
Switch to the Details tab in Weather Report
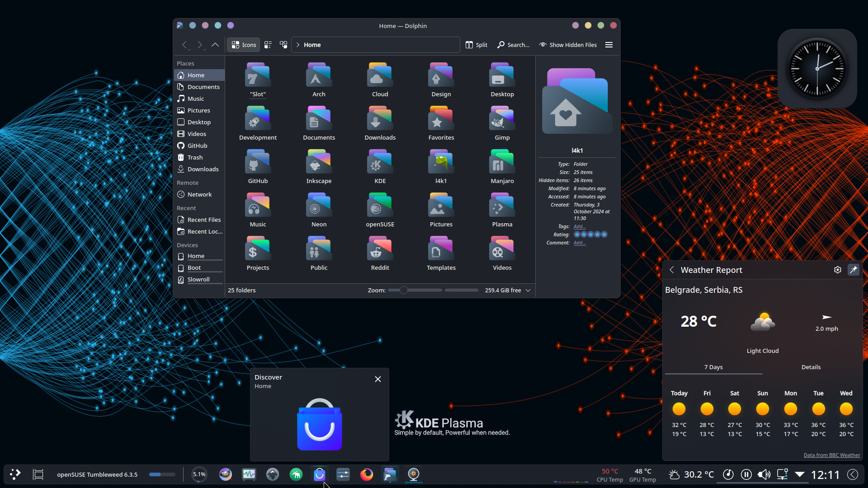coord(811,367)
